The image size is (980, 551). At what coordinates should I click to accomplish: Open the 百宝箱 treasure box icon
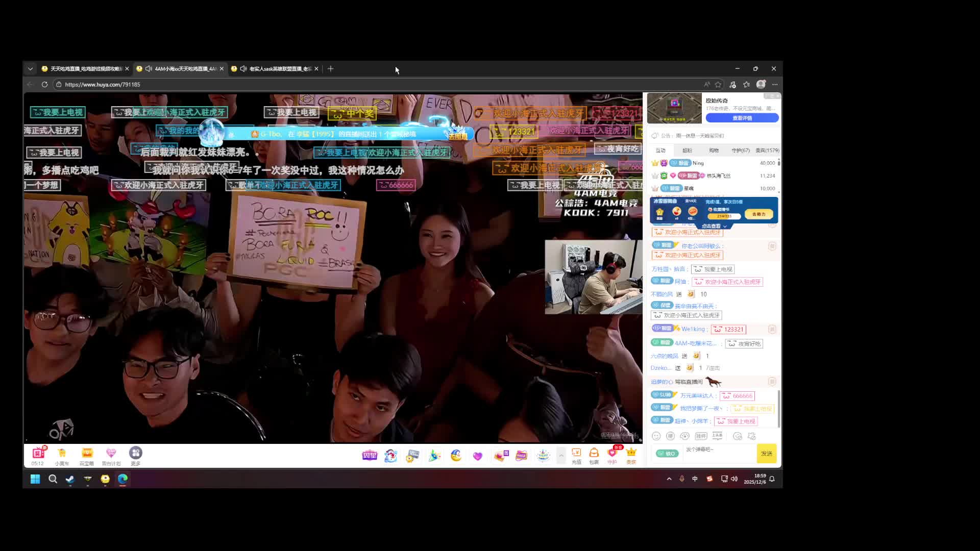coord(87,453)
